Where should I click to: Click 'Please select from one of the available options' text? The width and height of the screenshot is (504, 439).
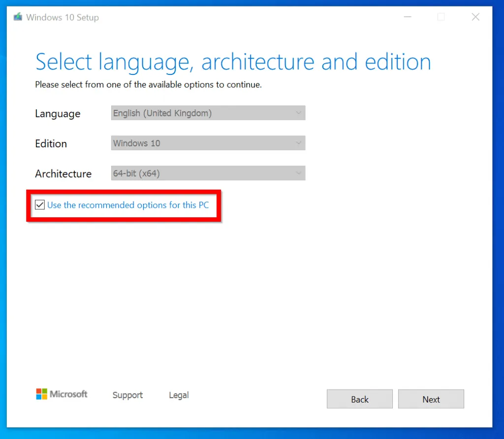pos(148,85)
